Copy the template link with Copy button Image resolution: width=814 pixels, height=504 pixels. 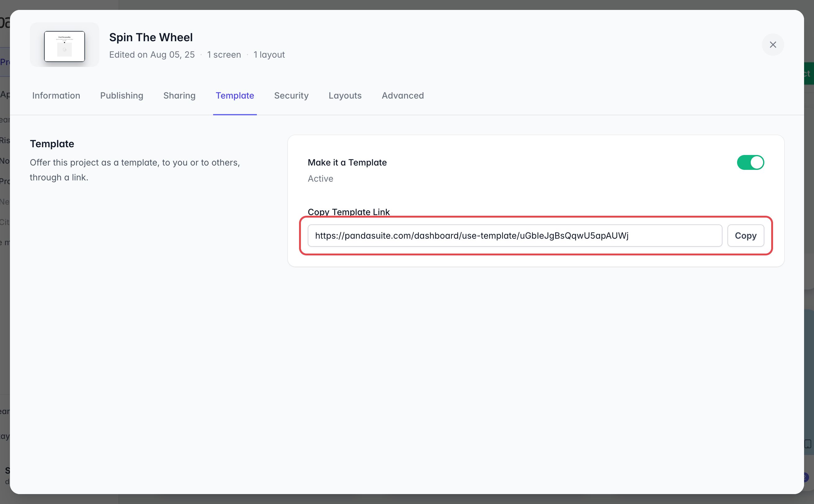(x=746, y=236)
